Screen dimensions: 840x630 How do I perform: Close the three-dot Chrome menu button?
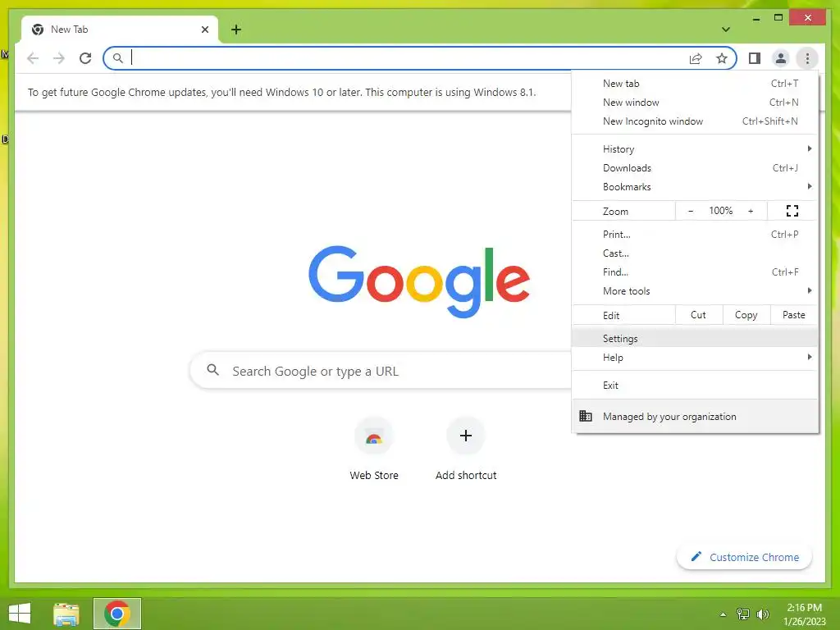(807, 58)
